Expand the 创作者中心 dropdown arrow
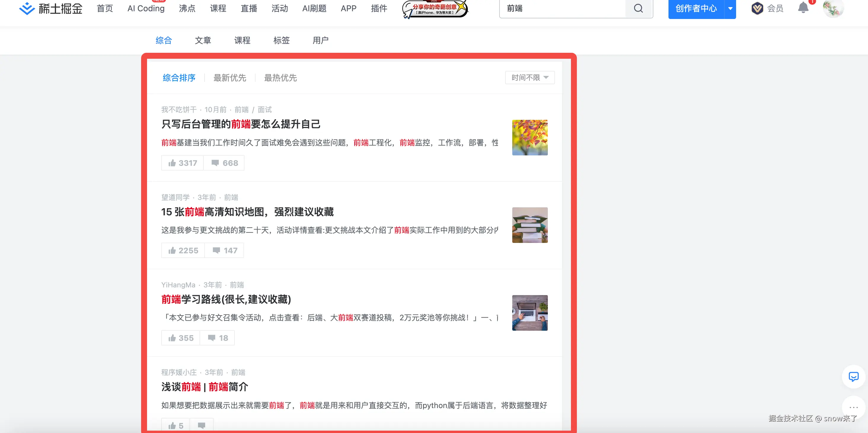Image resolution: width=868 pixels, height=433 pixels. 730,8
